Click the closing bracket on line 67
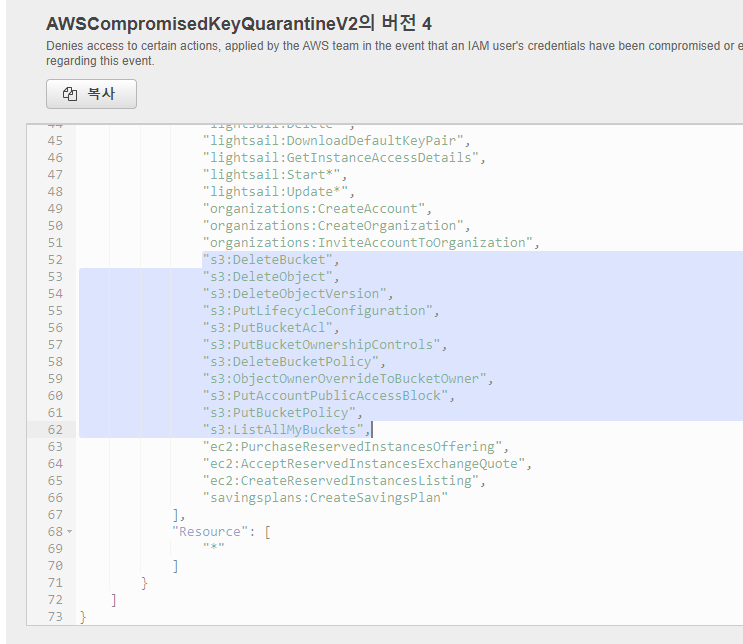The height and width of the screenshot is (644, 743). [176, 515]
